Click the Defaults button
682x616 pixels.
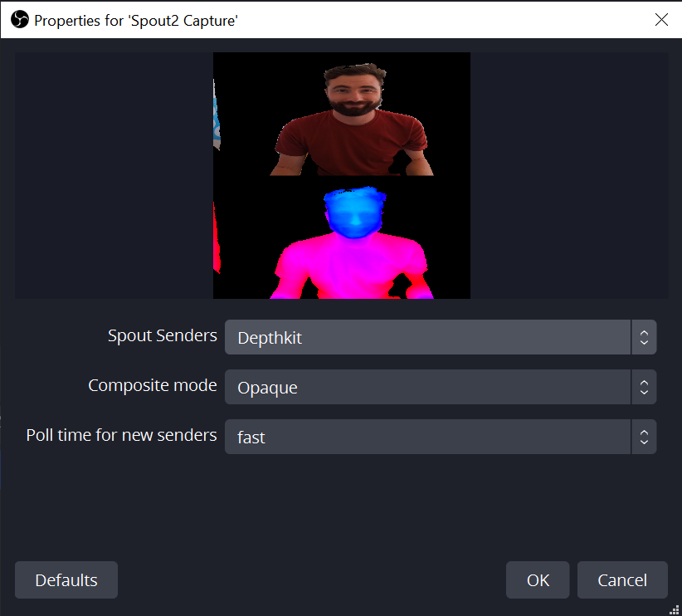click(x=66, y=579)
